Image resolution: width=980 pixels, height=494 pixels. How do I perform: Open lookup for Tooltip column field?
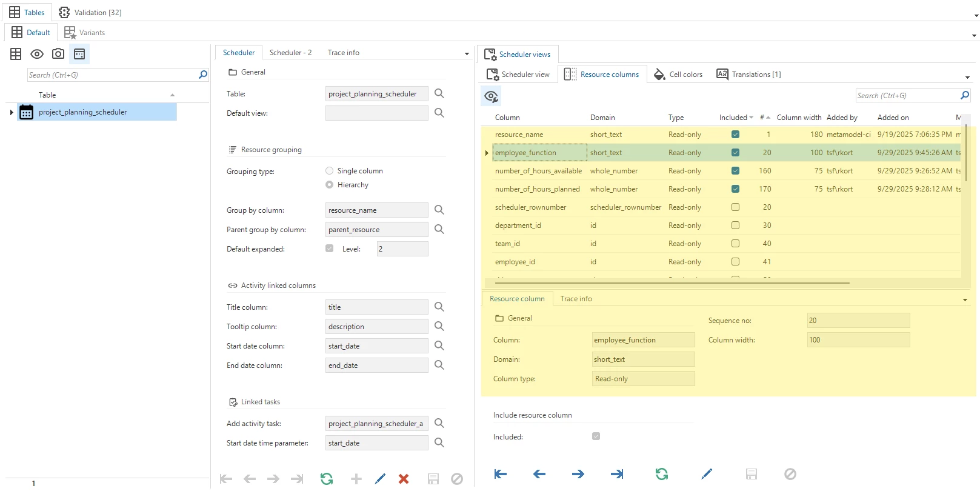coord(439,326)
